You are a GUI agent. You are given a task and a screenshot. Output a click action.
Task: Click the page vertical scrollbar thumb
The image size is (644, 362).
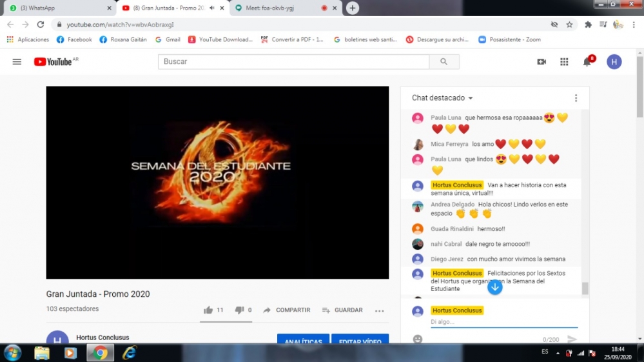pos(640,86)
